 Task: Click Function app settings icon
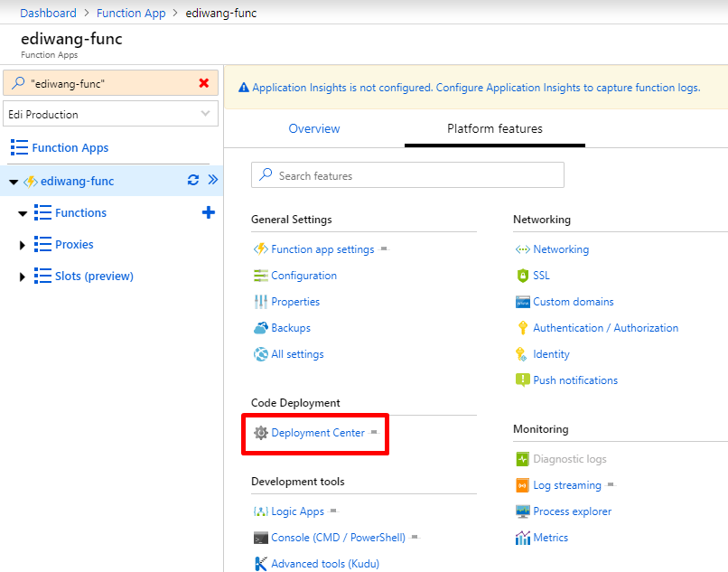(x=261, y=249)
